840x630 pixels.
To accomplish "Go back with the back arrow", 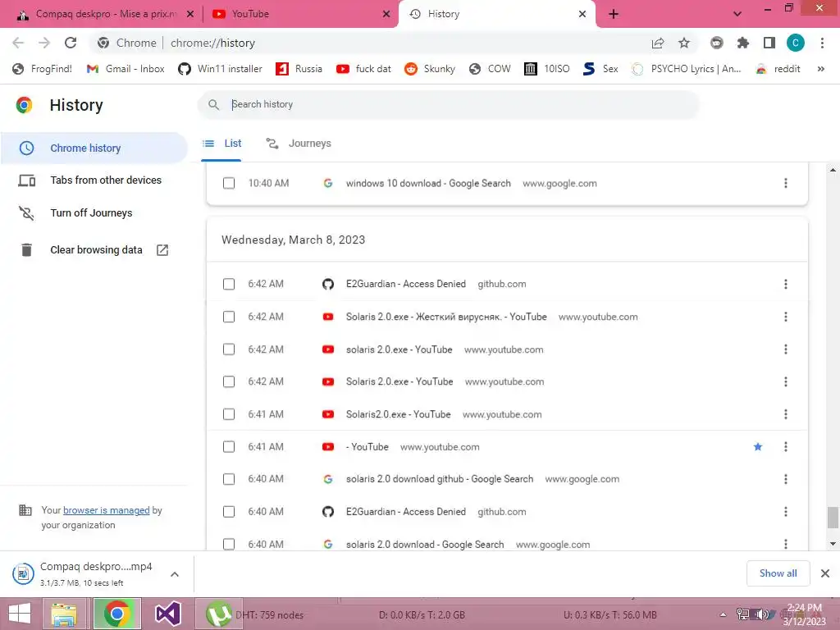I will coord(18,43).
